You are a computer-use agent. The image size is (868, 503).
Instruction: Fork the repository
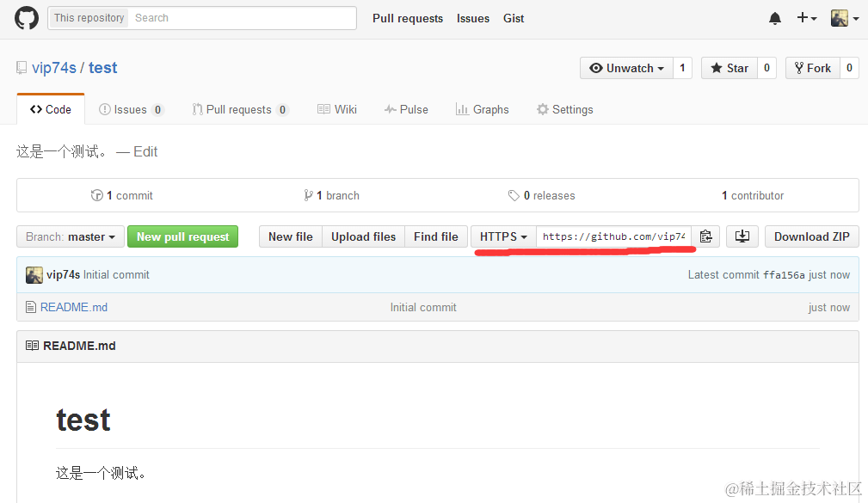tap(813, 68)
